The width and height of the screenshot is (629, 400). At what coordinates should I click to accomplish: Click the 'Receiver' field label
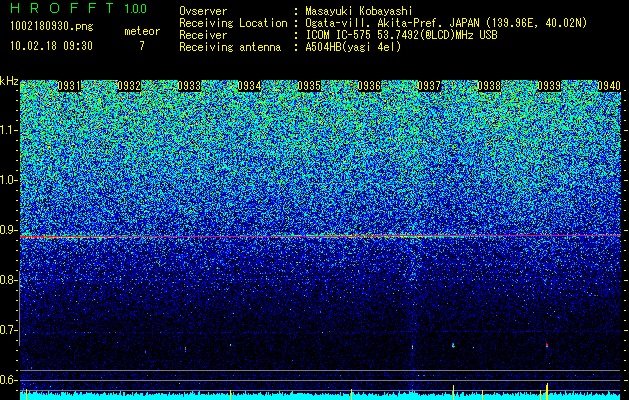tap(203, 35)
